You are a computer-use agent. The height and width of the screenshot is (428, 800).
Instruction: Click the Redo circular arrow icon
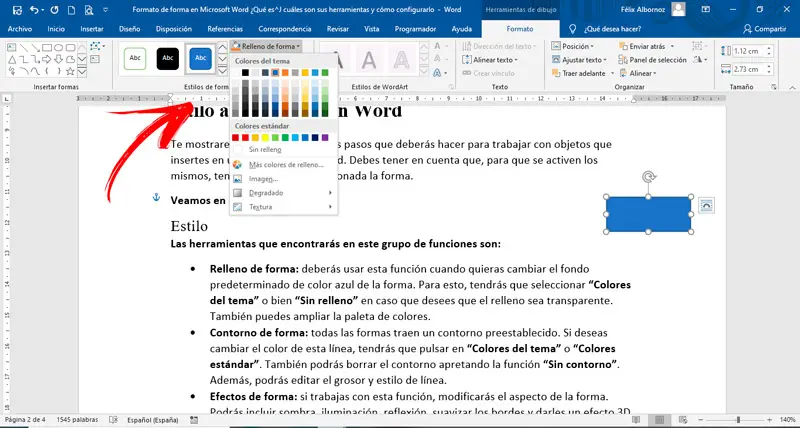55,10
